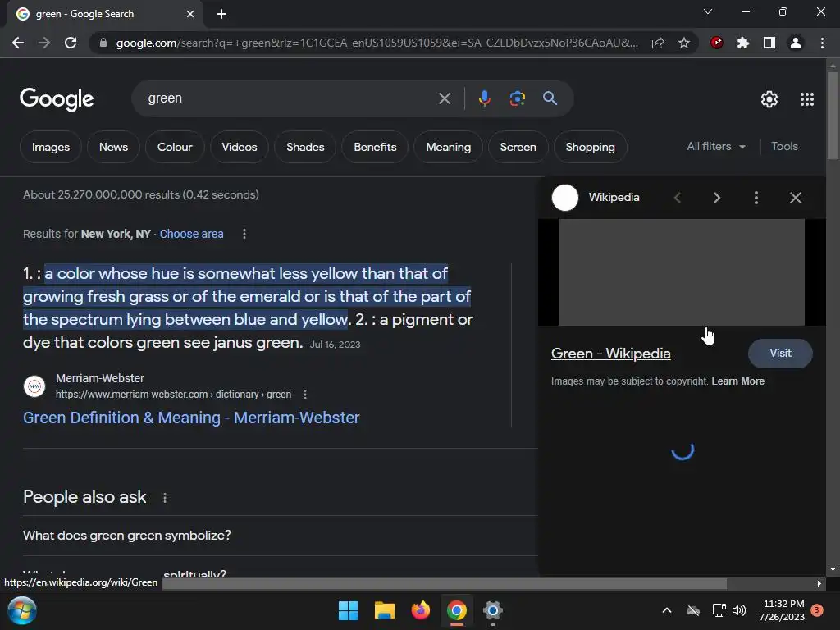840x630 pixels.
Task: Open the red extension icon in the toolbar
Action: coord(717,43)
